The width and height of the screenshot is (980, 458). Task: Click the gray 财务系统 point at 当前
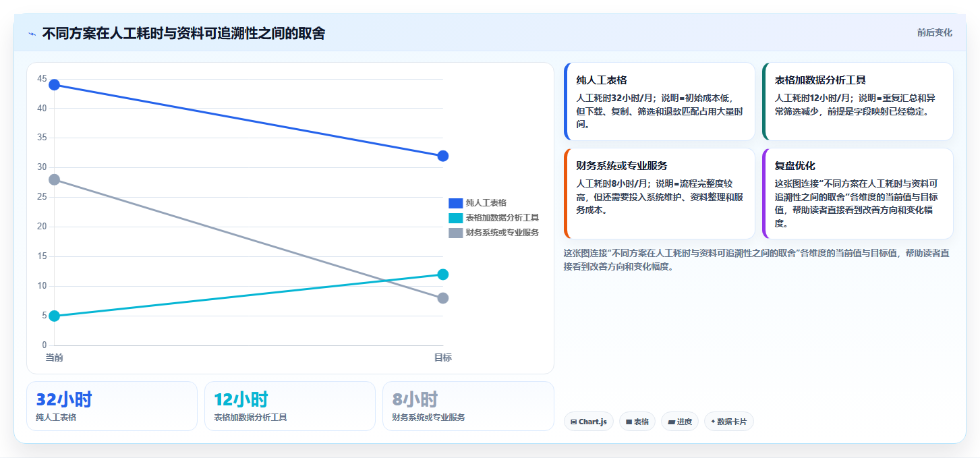coord(55,179)
